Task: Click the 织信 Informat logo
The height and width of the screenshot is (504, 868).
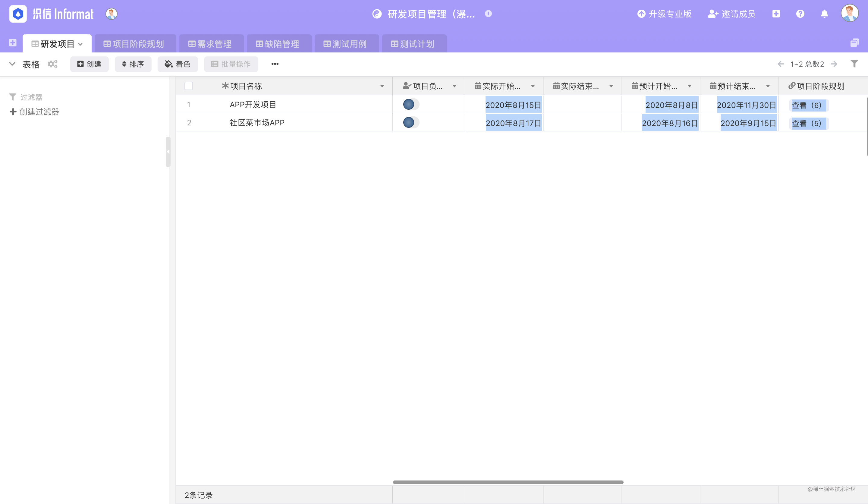Action: pyautogui.click(x=51, y=14)
